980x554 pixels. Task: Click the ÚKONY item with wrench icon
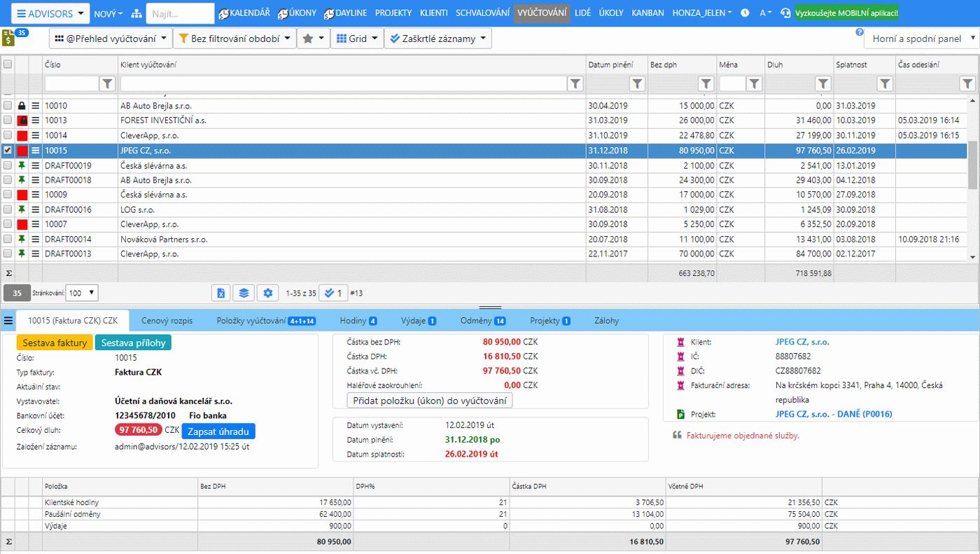tap(297, 13)
